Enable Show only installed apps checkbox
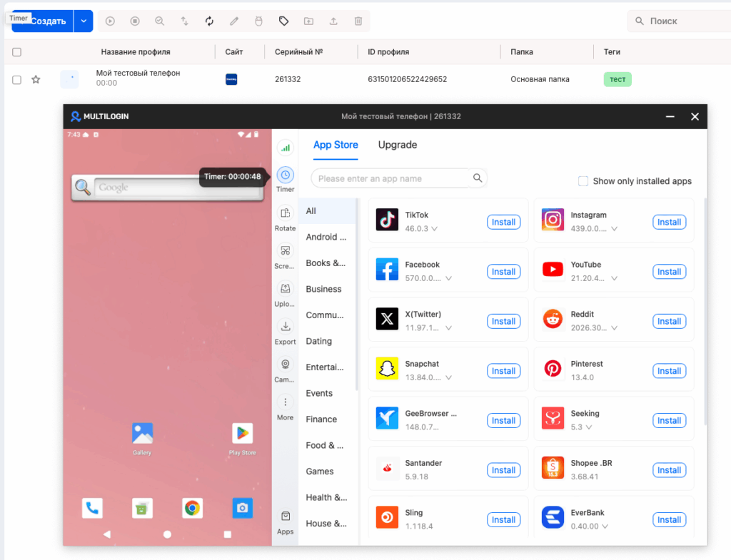 [583, 180]
